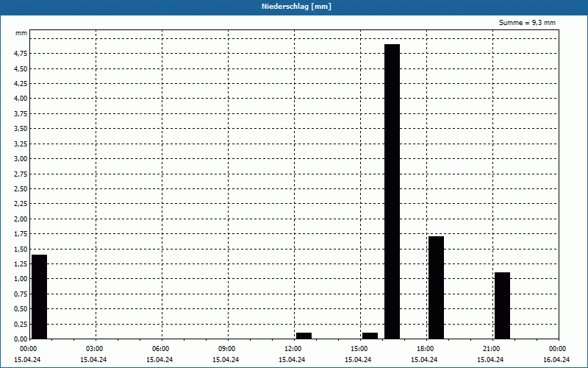588x368 pixels.
Task: Select the small bar right after 15:00
Action: (370, 336)
